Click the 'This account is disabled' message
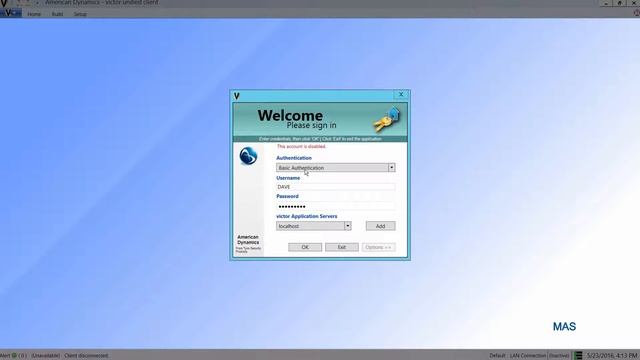 click(302, 146)
